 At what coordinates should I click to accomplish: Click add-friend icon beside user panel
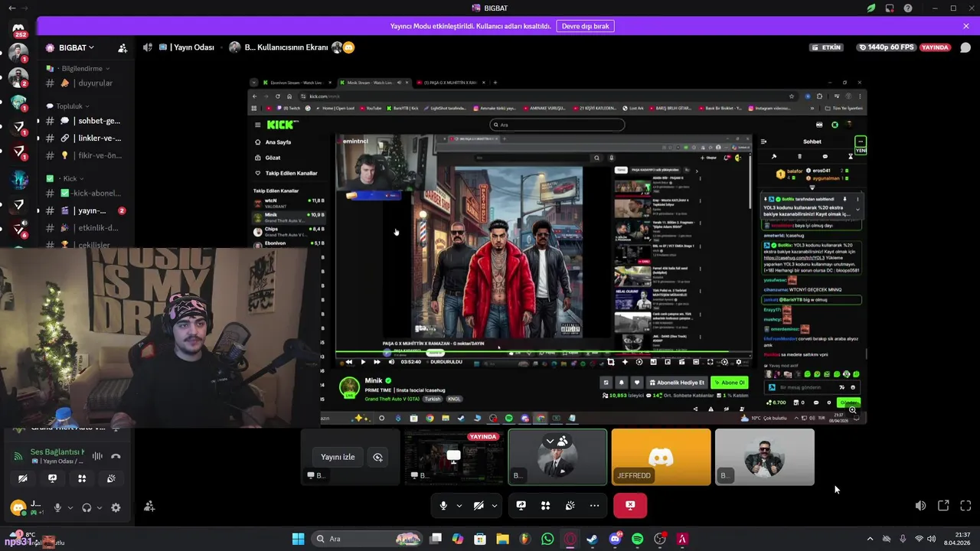click(x=149, y=507)
